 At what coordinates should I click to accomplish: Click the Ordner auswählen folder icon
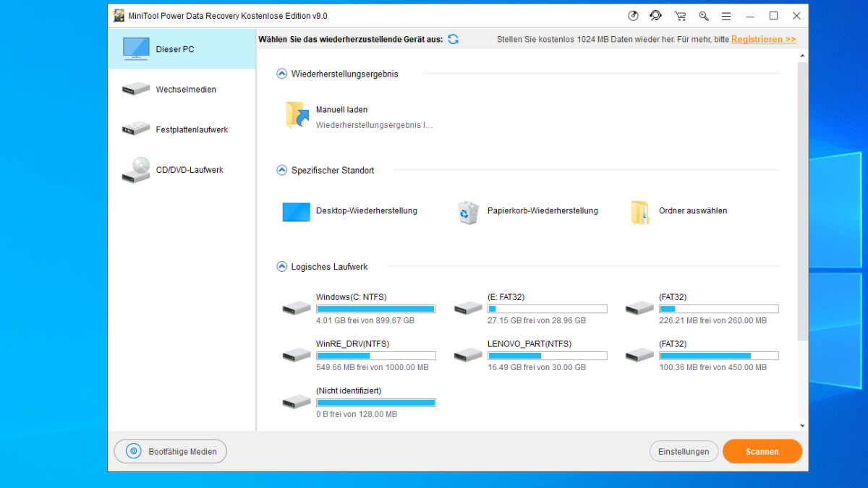(639, 213)
